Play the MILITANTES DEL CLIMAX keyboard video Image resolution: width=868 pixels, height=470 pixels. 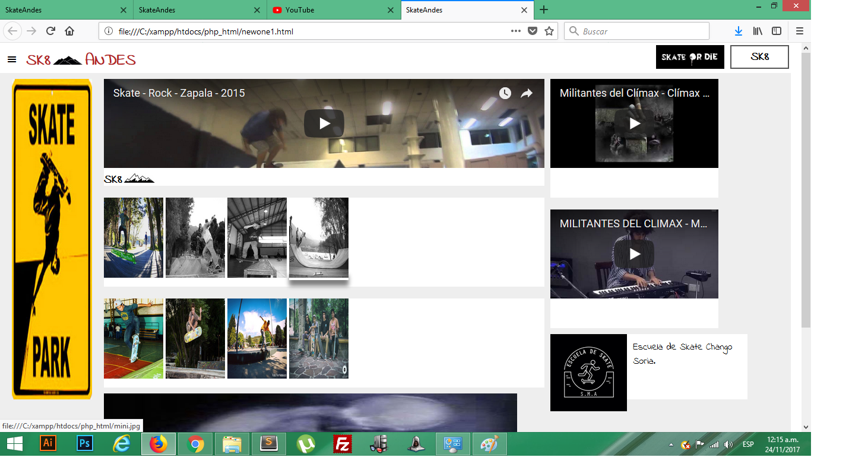tap(635, 254)
